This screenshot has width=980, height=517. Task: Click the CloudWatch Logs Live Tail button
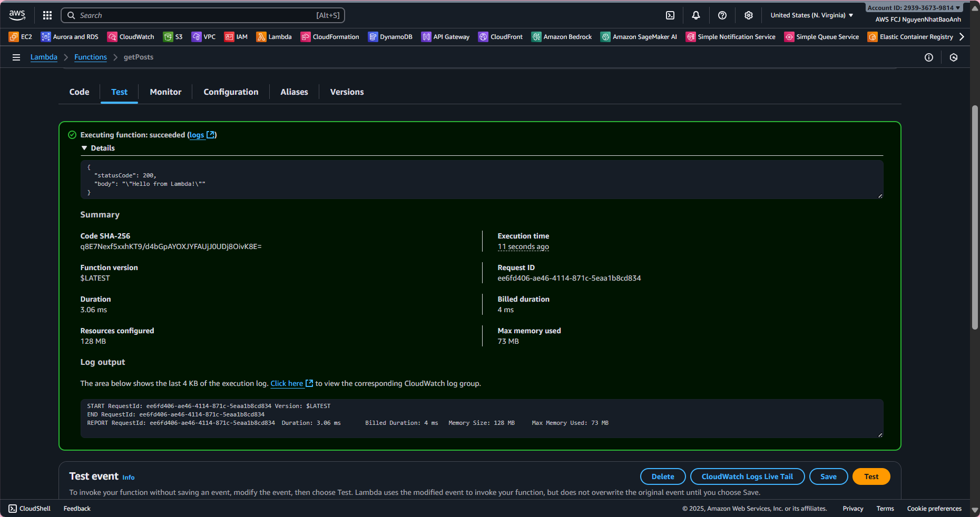pos(747,476)
